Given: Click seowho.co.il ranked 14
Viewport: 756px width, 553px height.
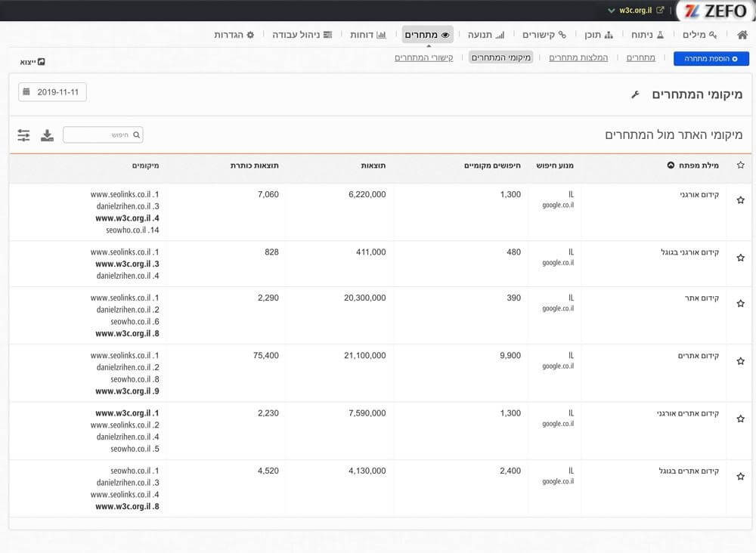Looking at the screenshot, I should click(x=132, y=230).
